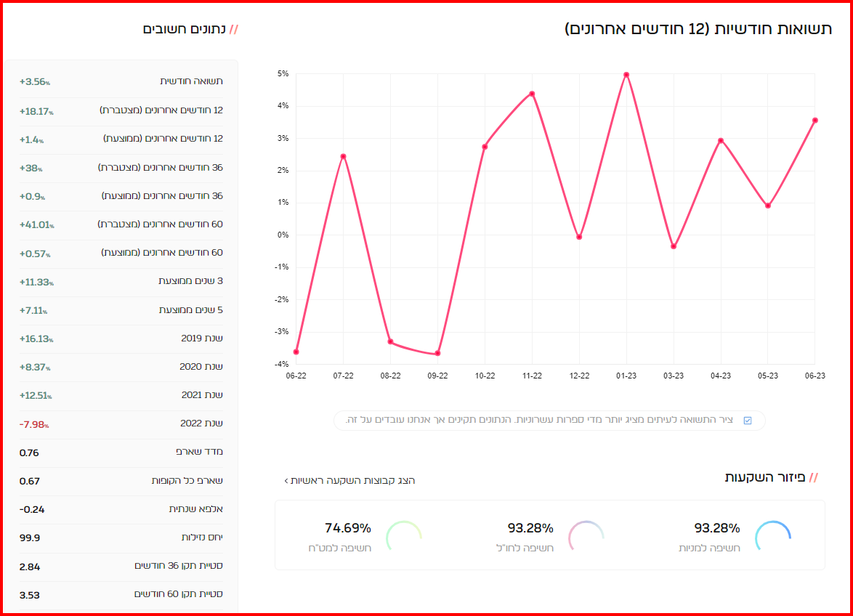
Task: Click the 74.69% currency exposure gauge icon
Action: (x=404, y=535)
